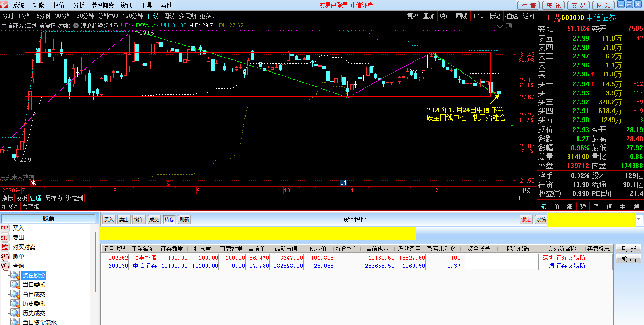Toggle 复权 price adjustment
This screenshot has width=644, height=325.
tap(413, 16)
